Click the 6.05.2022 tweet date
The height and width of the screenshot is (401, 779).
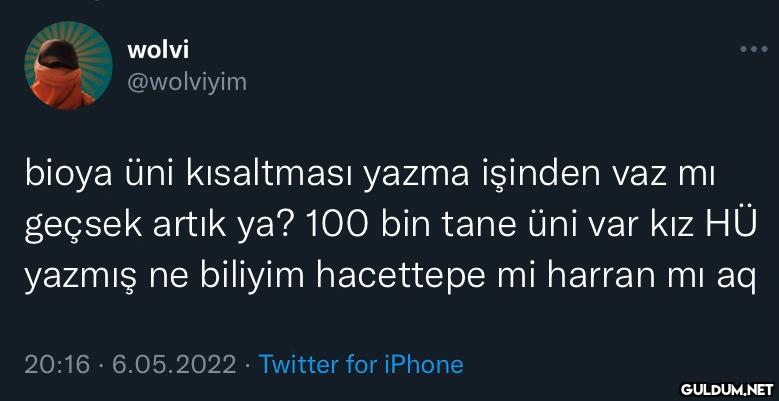click(174, 364)
